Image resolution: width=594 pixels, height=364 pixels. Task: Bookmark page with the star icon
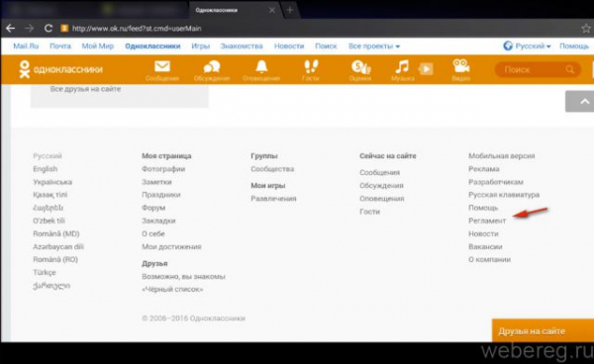tap(586, 29)
